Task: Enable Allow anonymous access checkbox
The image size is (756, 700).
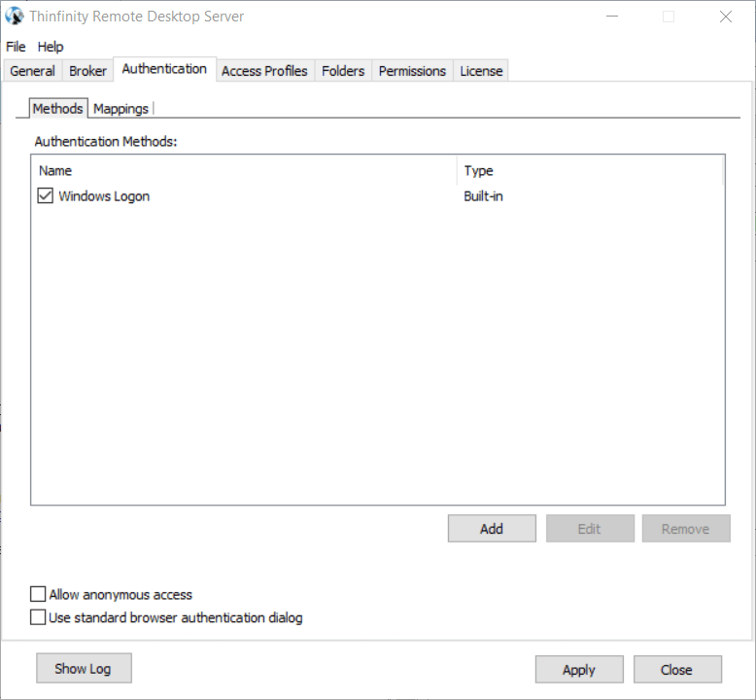Action: [38, 594]
